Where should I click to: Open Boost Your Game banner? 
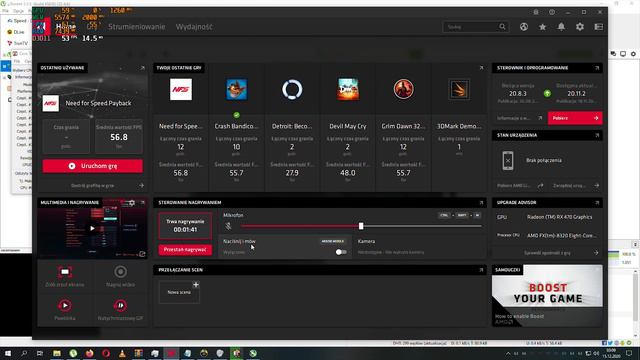pos(547,295)
